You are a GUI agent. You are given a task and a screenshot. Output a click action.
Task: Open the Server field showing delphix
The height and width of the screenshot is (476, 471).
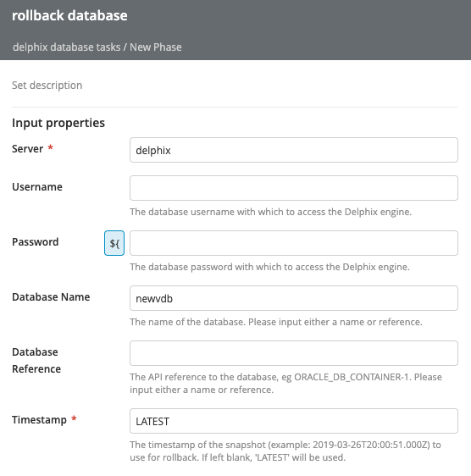click(294, 150)
